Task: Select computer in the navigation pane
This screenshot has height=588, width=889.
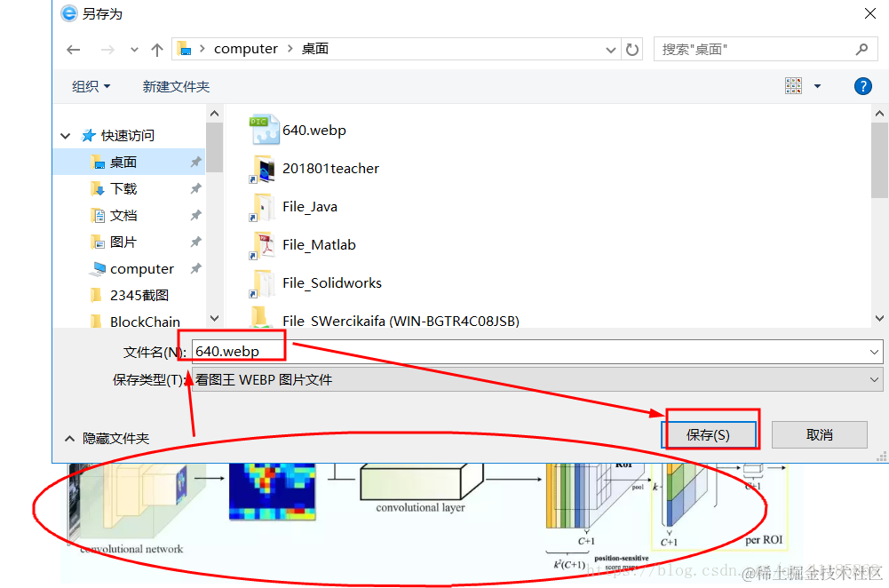Action: [x=142, y=268]
